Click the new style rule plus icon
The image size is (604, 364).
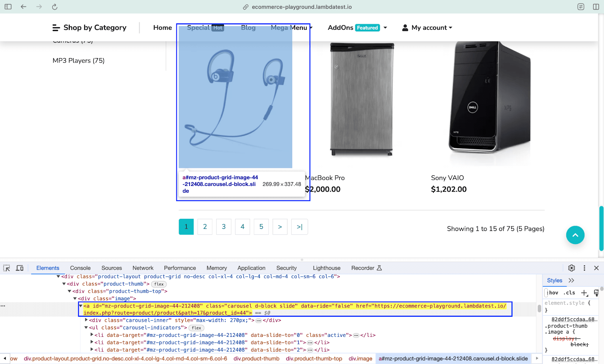point(584,293)
